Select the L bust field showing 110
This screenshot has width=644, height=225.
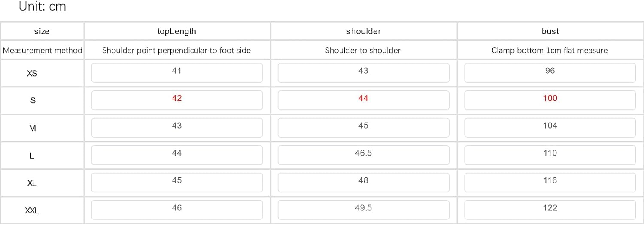(x=550, y=155)
